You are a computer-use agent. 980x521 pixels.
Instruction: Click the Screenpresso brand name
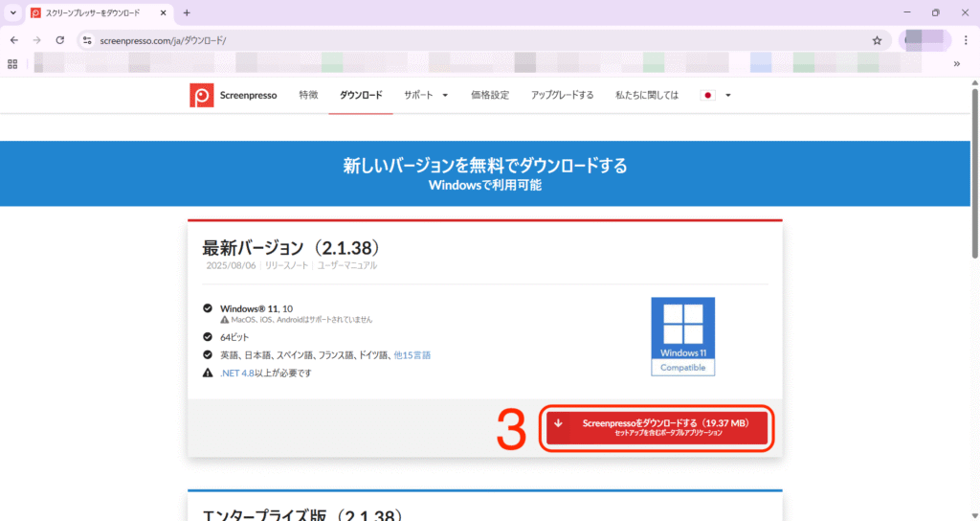248,95
